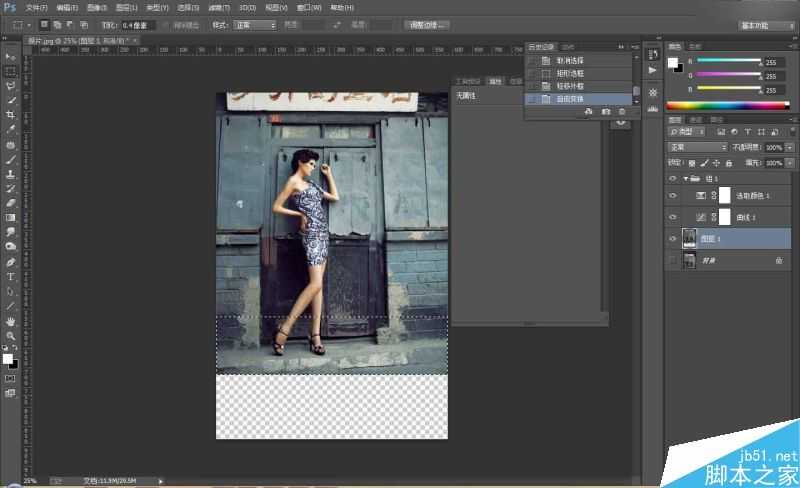Select the Move tool
Screen dimensions: 800x488
click(x=11, y=57)
